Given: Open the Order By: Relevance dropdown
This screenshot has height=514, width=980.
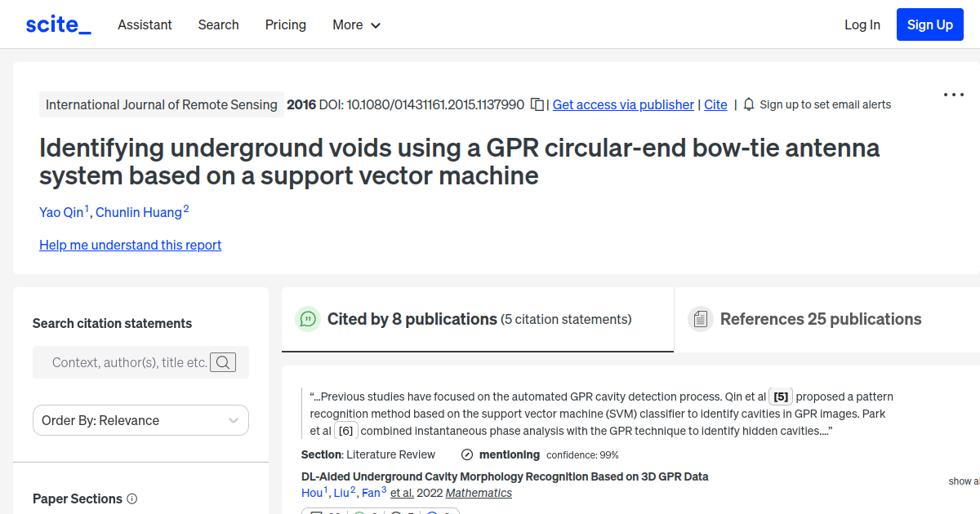Looking at the screenshot, I should pyautogui.click(x=140, y=420).
